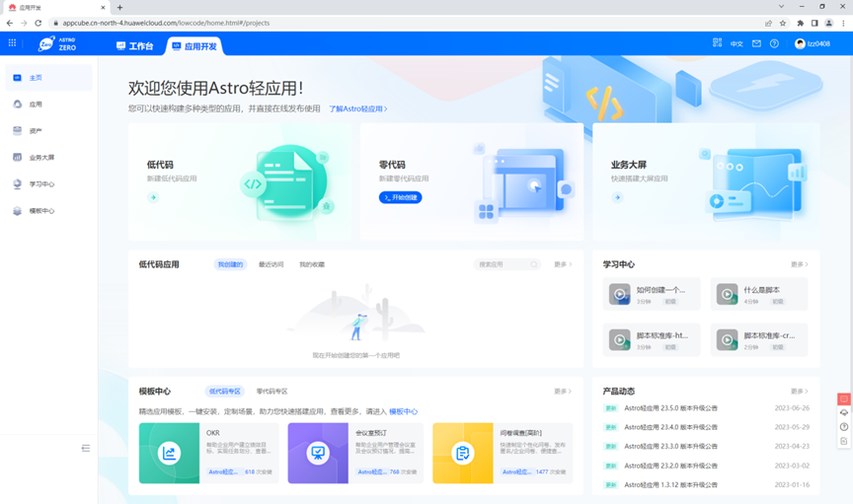Select the 低代码专区 template tab
This screenshot has width=853, height=504.
[225, 391]
